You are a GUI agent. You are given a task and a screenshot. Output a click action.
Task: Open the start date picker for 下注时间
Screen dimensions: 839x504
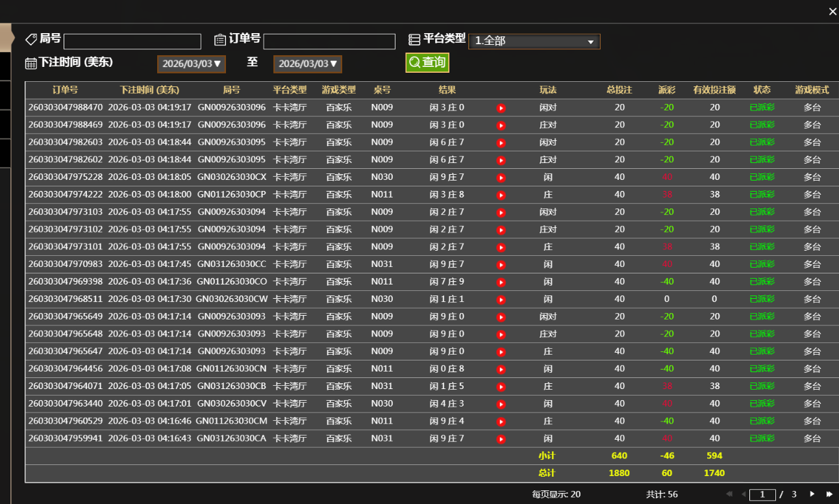point(191,64)
